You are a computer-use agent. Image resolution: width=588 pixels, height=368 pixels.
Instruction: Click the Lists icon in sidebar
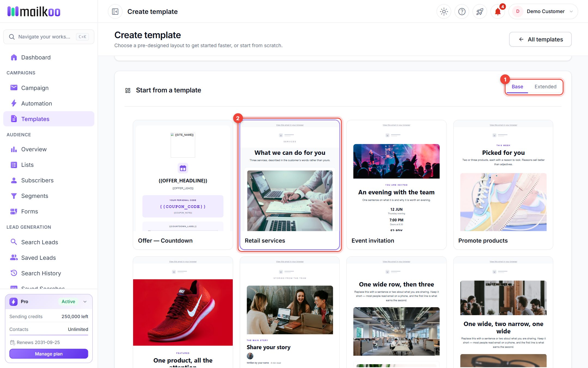(x=14, y=165)
